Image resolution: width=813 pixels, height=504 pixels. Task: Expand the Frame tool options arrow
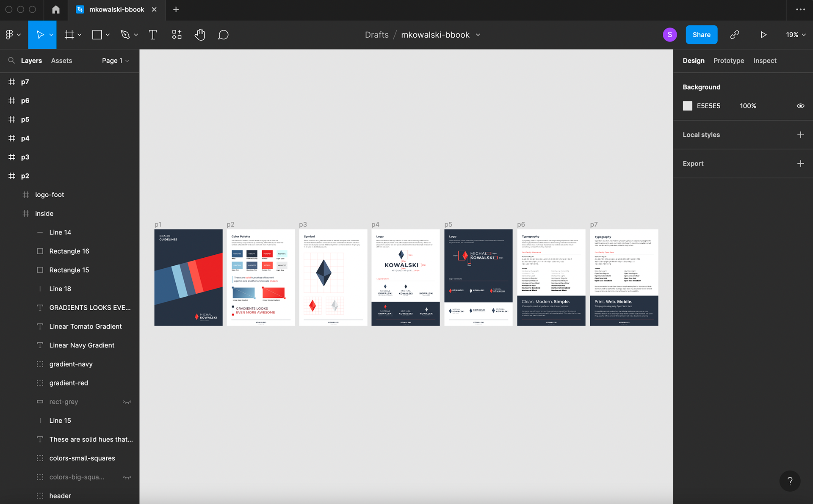click(80, 35)
